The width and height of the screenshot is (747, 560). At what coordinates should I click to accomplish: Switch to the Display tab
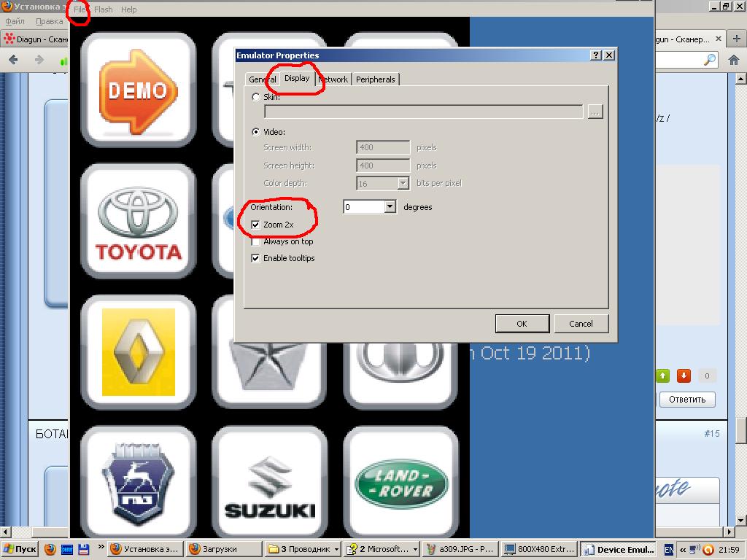pyautogui.click(x=297, y=78)
